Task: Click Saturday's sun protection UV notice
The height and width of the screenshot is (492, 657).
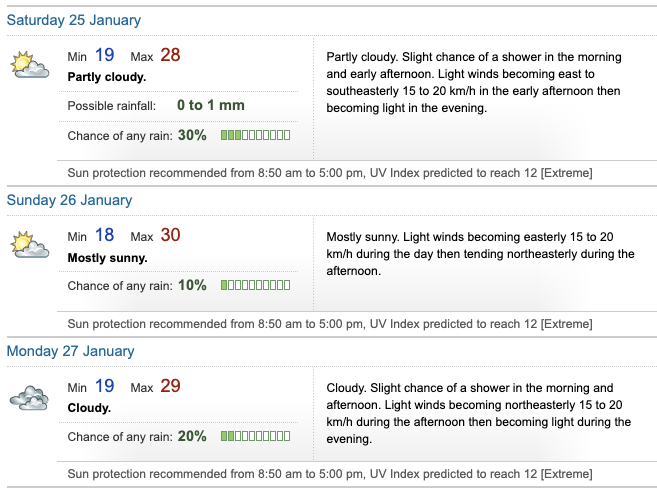Action: tap(330, 173)
